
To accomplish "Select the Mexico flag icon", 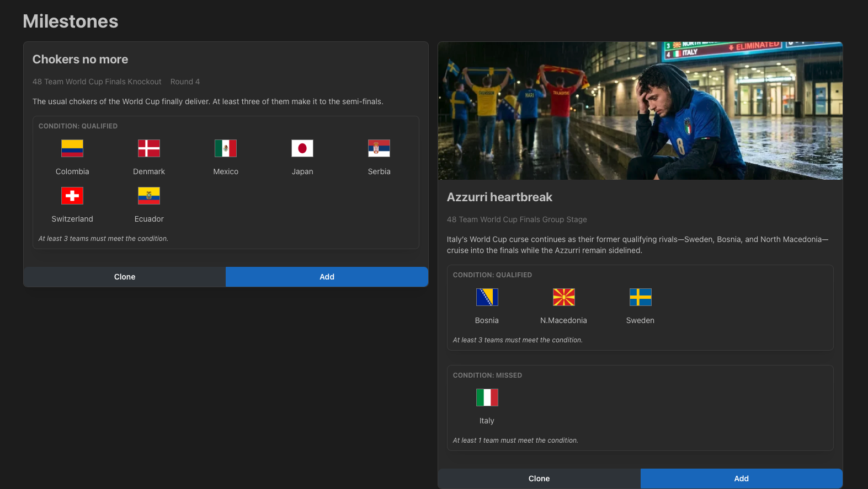I will [226, 148].
